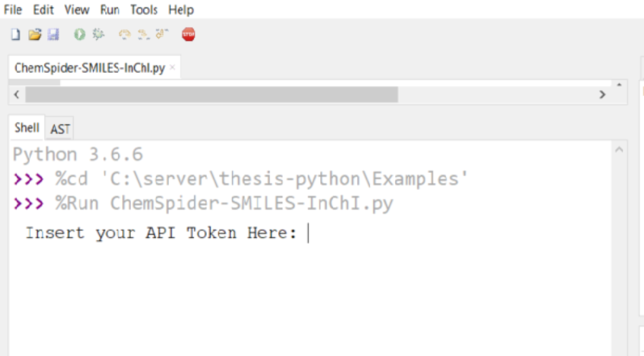Select the Shell tab
644x356 pixels.
tap(27, 128)
